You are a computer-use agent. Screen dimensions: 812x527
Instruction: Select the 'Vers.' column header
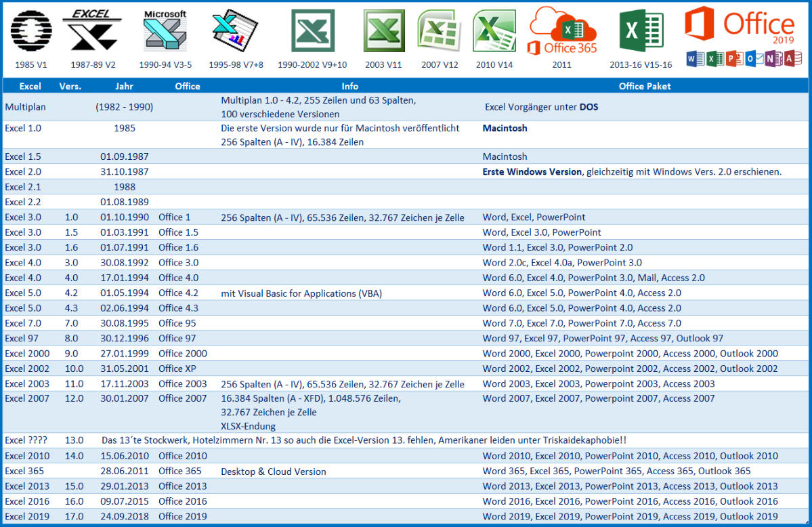tap(70, 86)
